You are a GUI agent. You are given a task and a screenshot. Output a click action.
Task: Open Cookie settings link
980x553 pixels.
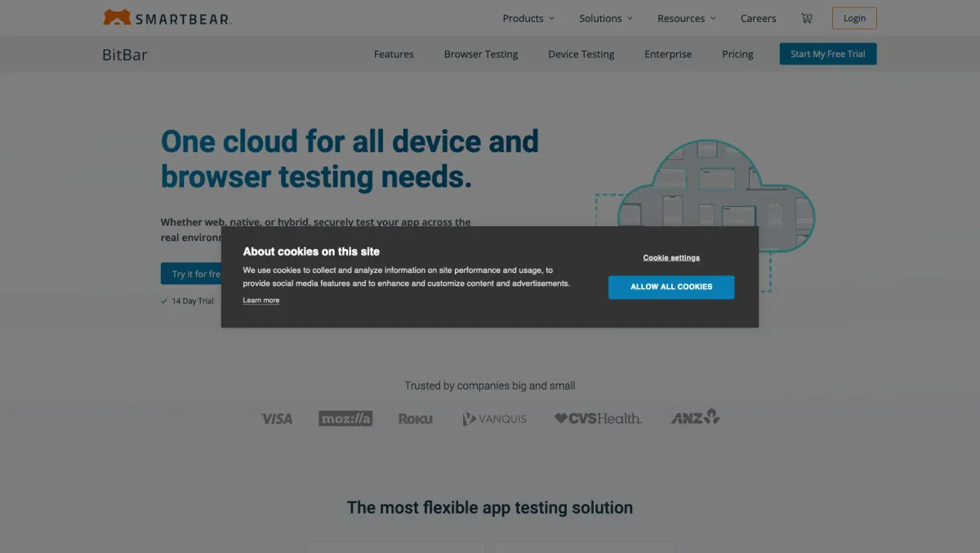click(671, 257)
